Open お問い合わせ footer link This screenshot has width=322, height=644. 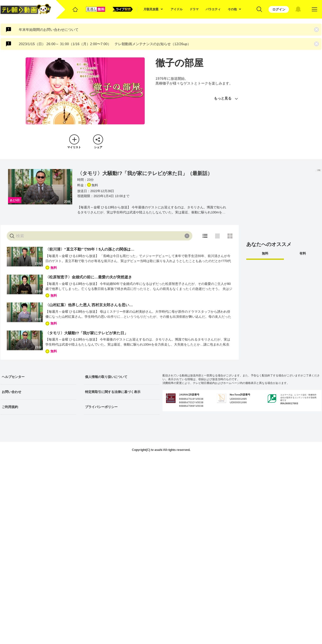(12, 392)
